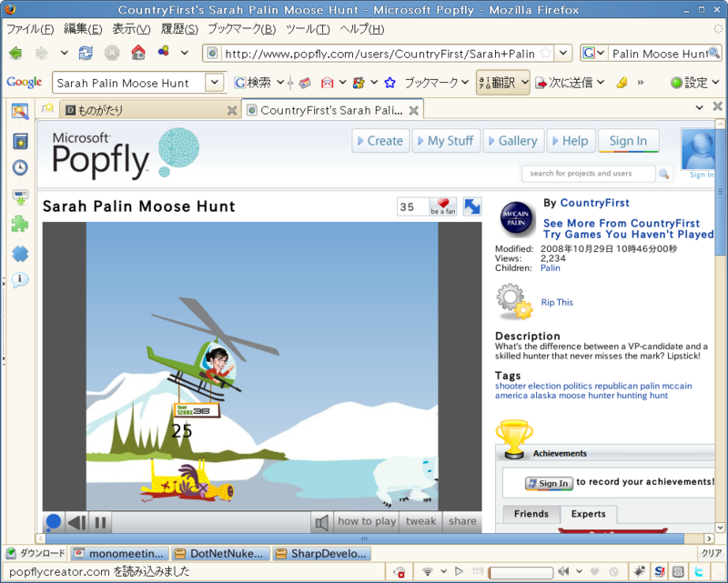Click the Gmail envelope icon in the Google toolbar
728x583 pixels.
click(x=328, y=83)
